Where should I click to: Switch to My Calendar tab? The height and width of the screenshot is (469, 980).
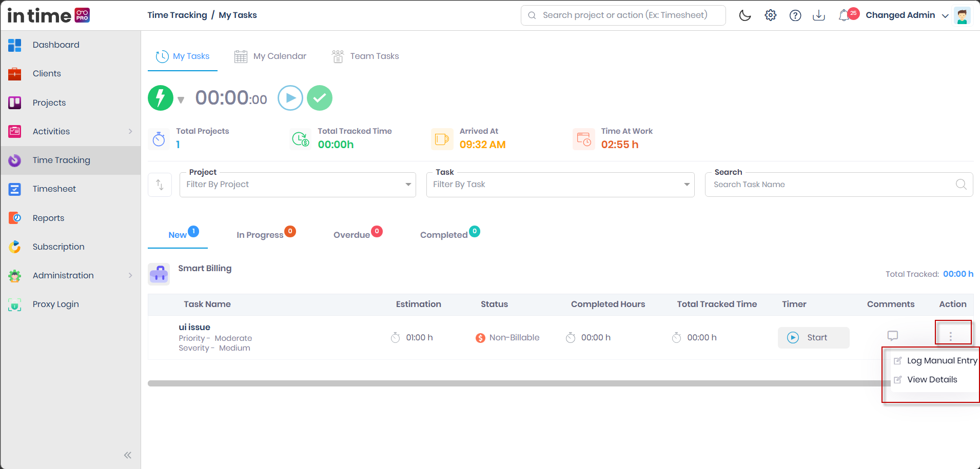pyautogui.click(x=270, y=56)
